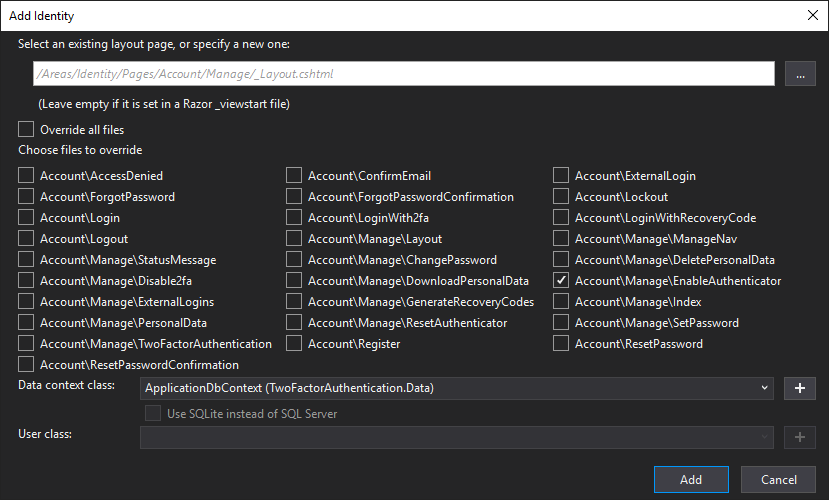Tick Account\ExternalLogin checkbox
This screenshot has width=829, height=500.
[x=562, y=176]
